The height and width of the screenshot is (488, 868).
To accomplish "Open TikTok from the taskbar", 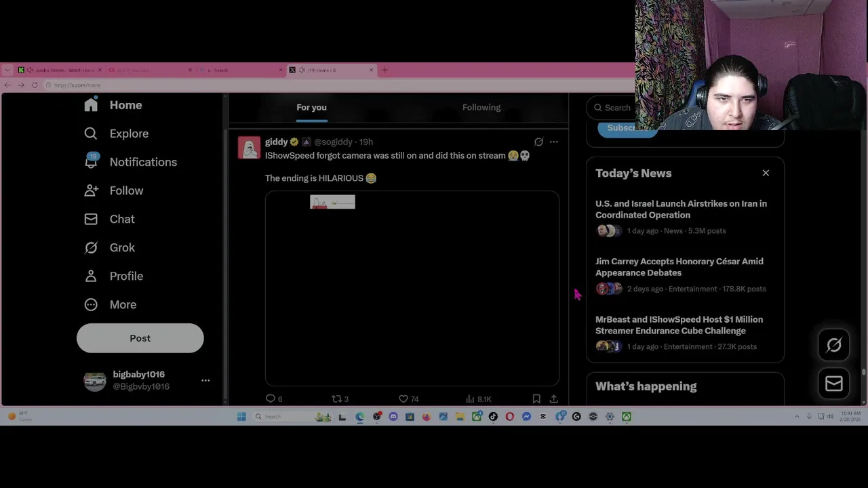I will point(493,416).
